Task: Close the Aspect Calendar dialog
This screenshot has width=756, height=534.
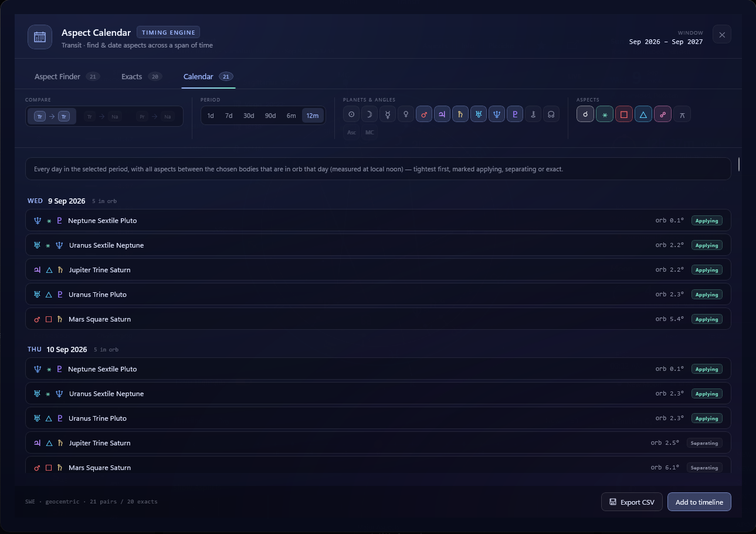Action: click(722, 35)
